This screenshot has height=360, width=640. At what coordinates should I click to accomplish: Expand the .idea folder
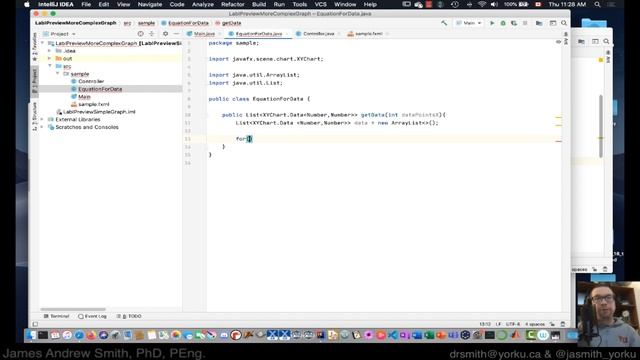click(x=50, y=51)
